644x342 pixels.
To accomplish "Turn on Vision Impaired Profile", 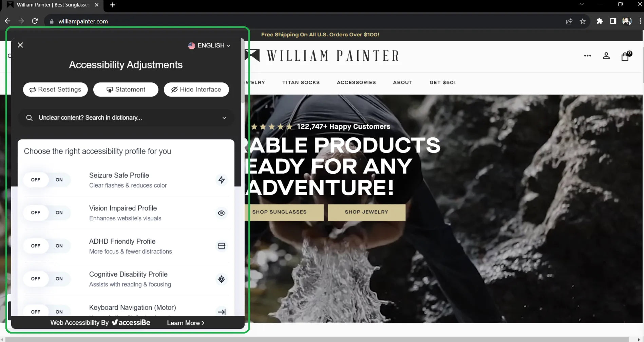I will (x=59, y=213).
